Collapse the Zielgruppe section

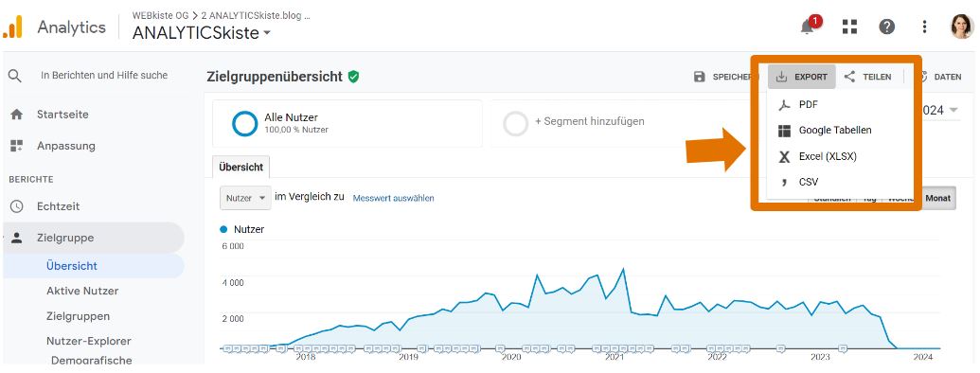pyautogui.click(x=94, y=238)
